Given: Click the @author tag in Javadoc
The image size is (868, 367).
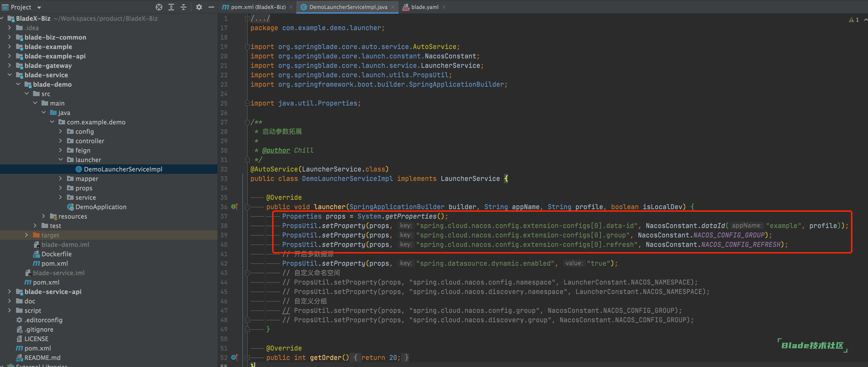Looking at the screenshot, I should click(x=276, y=150).
